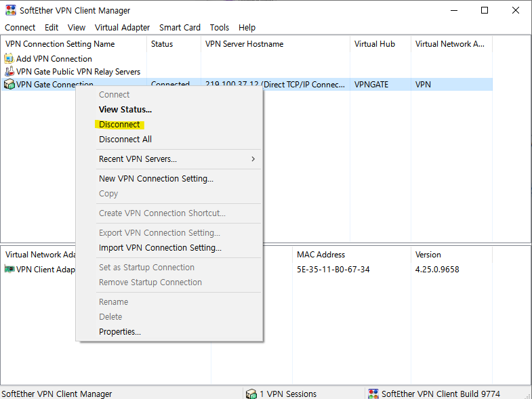Close the SoftEther VPN Client Manager window
532x399 pixels.
[515, 10]
